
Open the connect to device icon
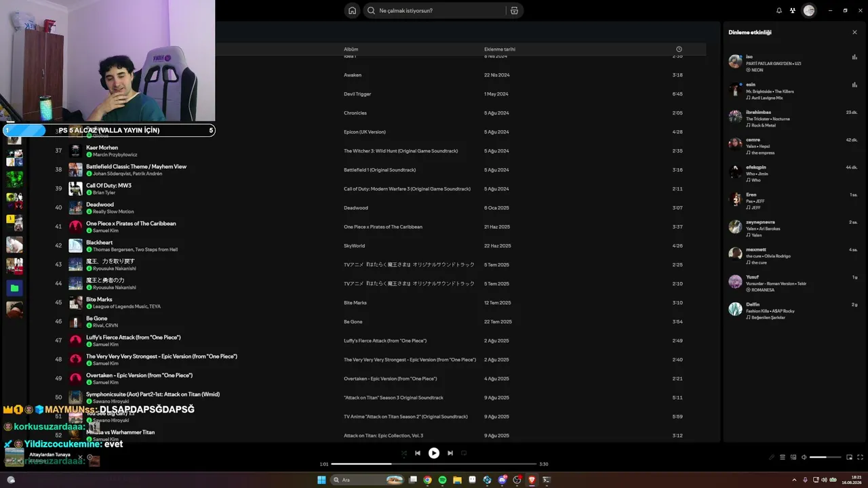tap(793, 457)
